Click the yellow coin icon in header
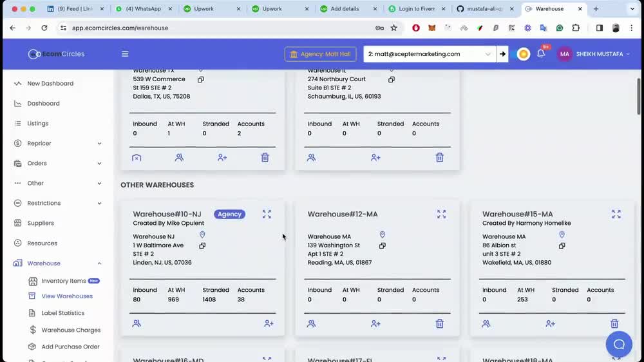Screen dimensions: 644x362 click(523, 54)
